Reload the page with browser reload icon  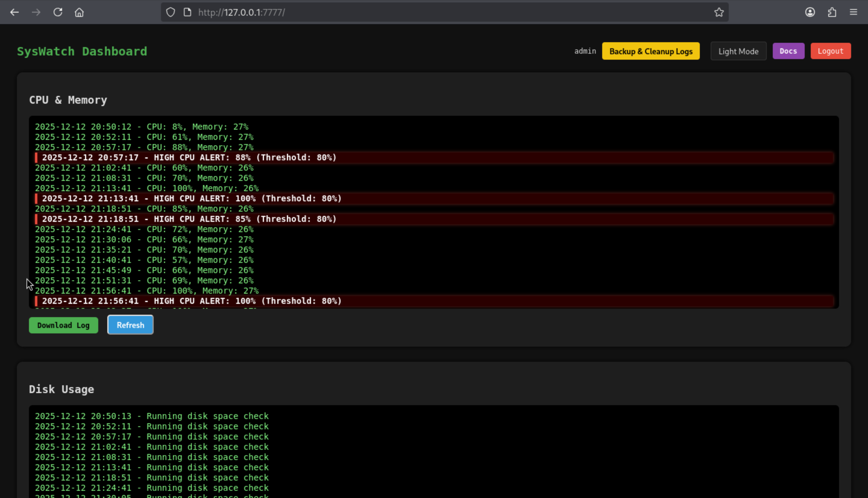click(58, 12)
